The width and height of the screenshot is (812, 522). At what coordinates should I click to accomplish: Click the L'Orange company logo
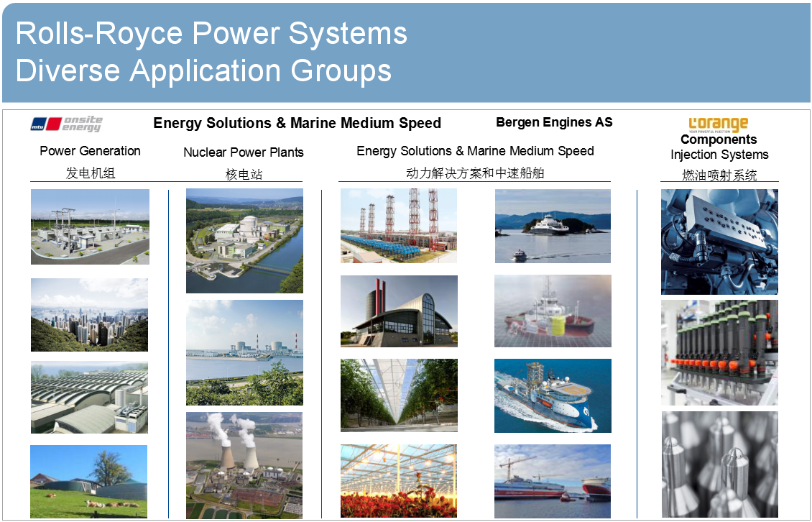click(718, 124)
